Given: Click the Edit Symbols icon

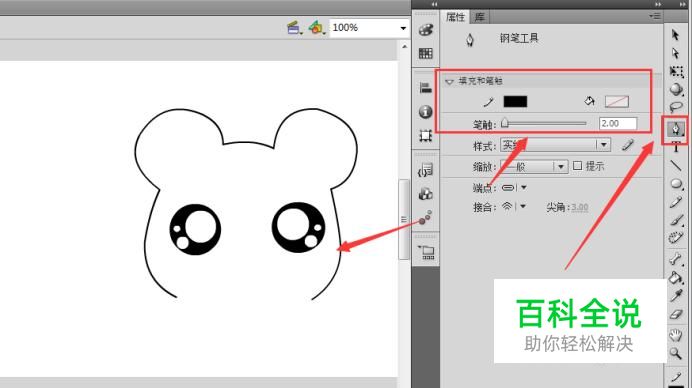Looking at the screenshot, I should click(317, 28).
